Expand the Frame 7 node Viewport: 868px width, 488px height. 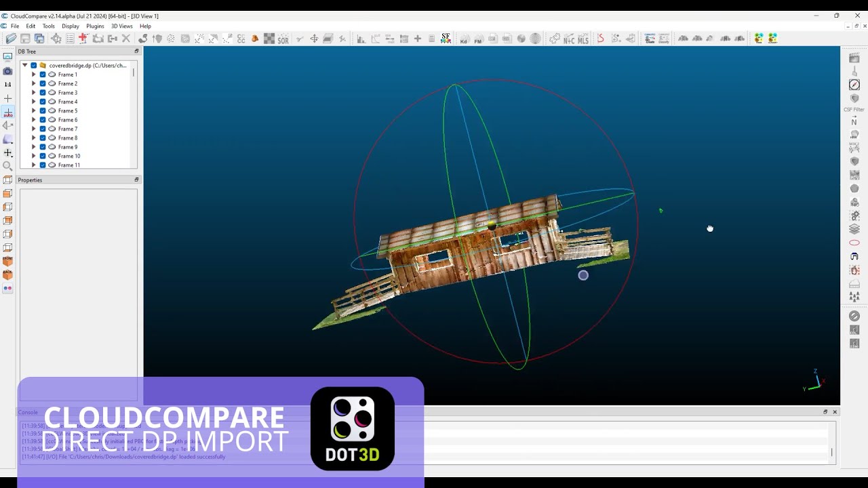pyautogui.click(x=34, y=129)
